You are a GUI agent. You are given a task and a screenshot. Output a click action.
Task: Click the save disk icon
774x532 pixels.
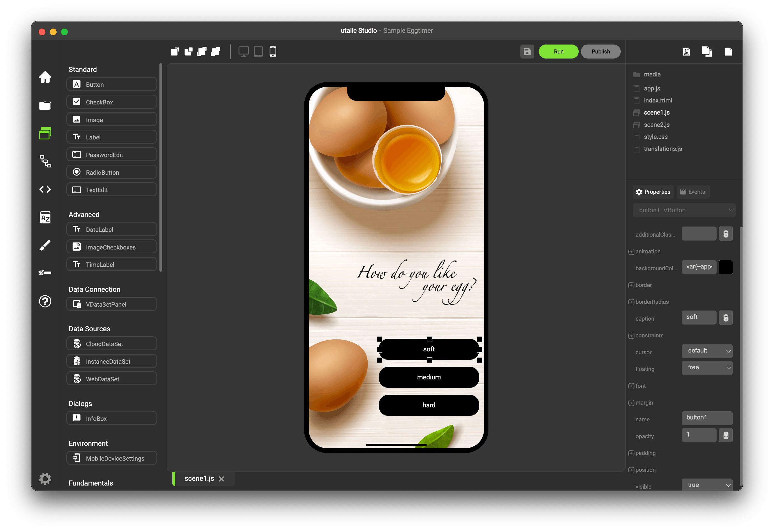coord(527,51)
